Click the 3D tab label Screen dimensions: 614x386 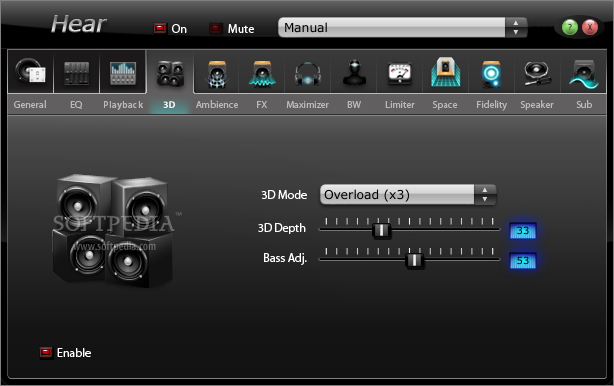pos(169,105)
